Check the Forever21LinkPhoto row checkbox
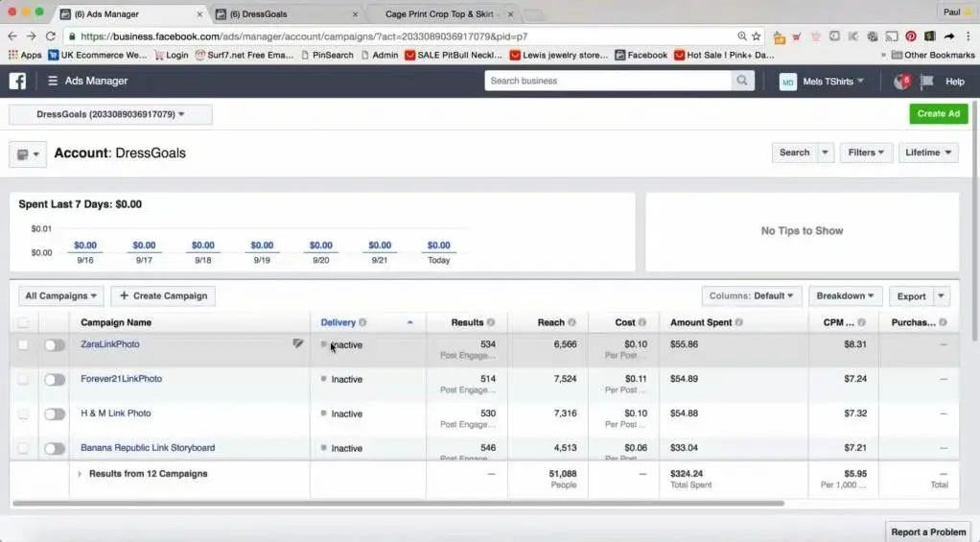This screenshot has width=980, height=542. [23, 380]
